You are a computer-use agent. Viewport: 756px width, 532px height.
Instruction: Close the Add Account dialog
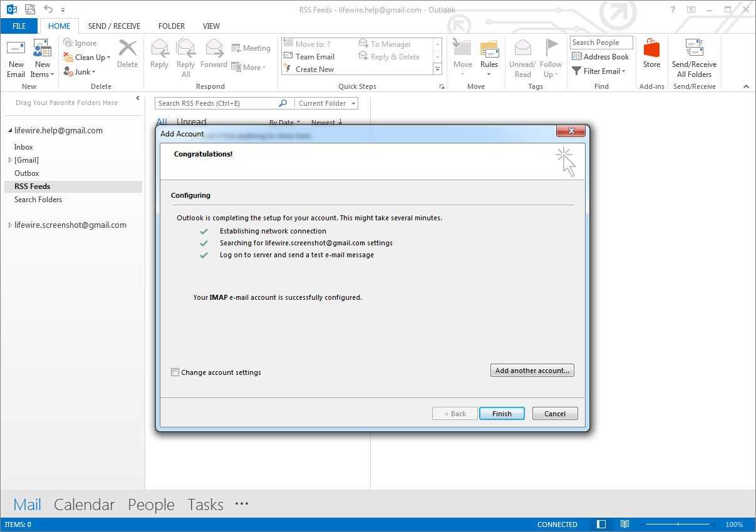(571, 131)
